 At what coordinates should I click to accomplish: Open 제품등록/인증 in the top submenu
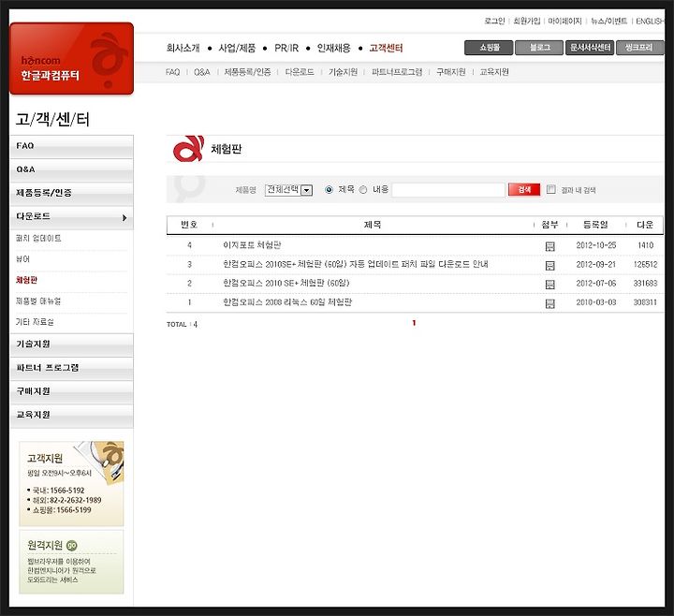coord(247,72)
